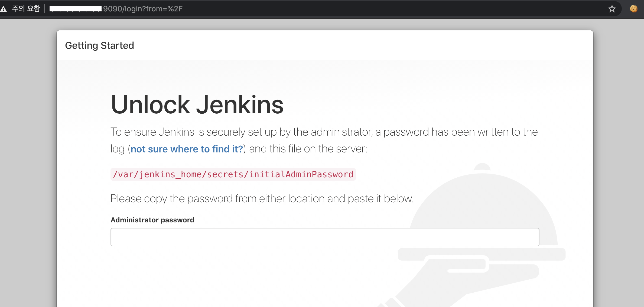Screen dimensions: 644x307
Task: Click the initialAdminPassword file path text
Action: click(233, 174)
